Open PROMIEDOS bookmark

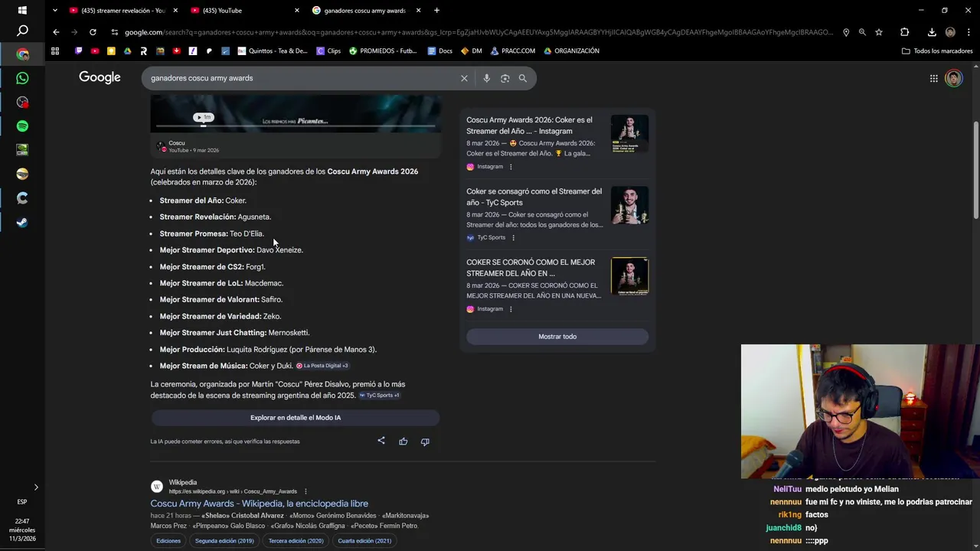[x=383, y=51]
